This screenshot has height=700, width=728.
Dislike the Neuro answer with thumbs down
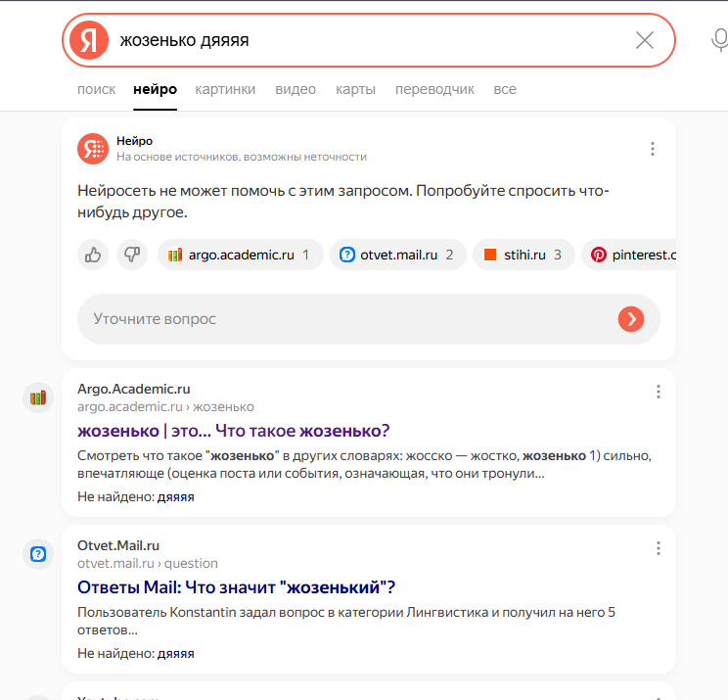click(132, 255)
